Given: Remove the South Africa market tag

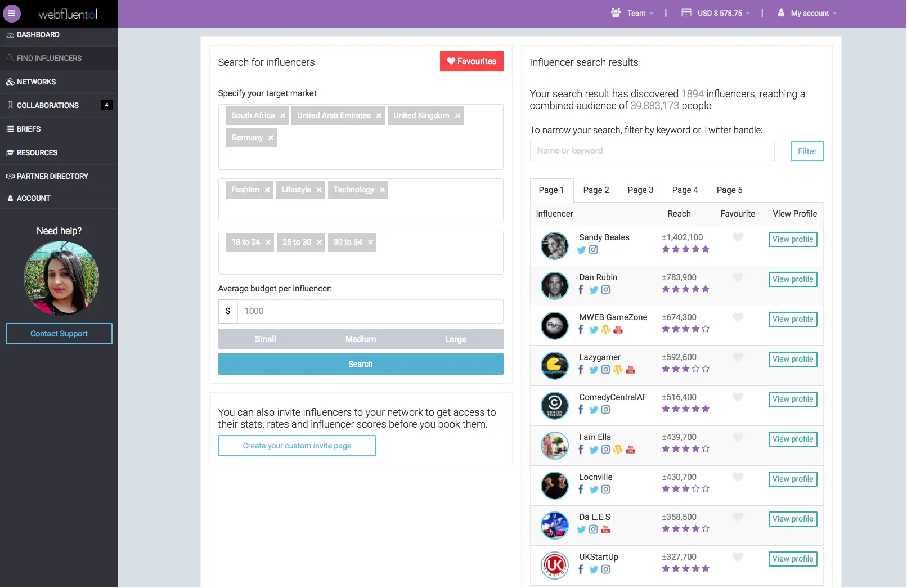Looking at the screenshot, I should pyautogui.click(x=282, y=116).
